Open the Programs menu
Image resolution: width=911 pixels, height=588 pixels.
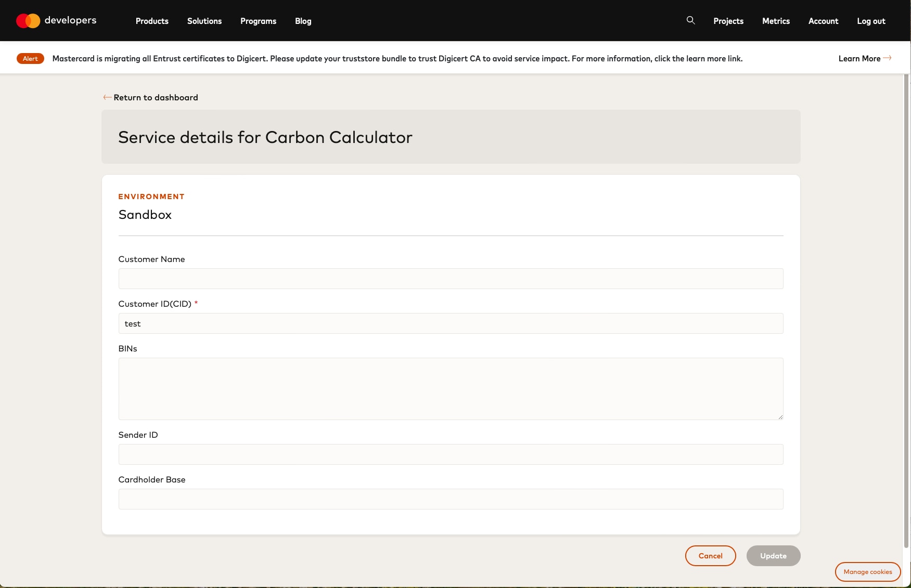point(258,21)
